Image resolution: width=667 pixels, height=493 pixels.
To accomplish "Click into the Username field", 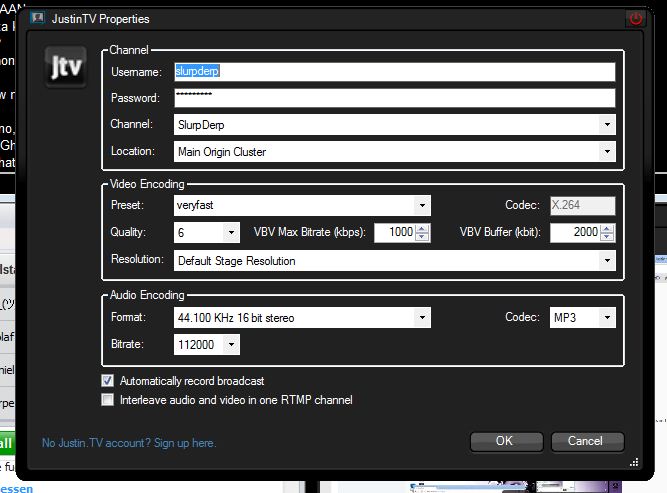I will [x=394, y=71].
